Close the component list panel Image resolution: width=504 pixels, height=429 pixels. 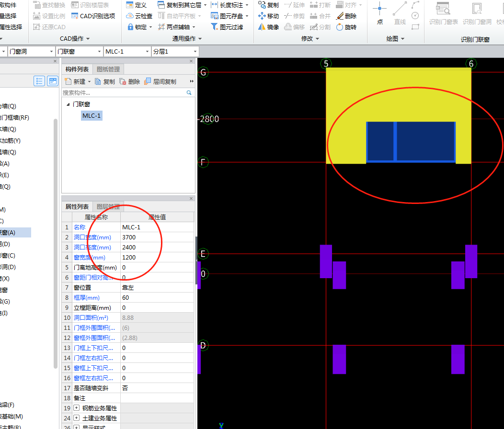click(x=191, y=61)
